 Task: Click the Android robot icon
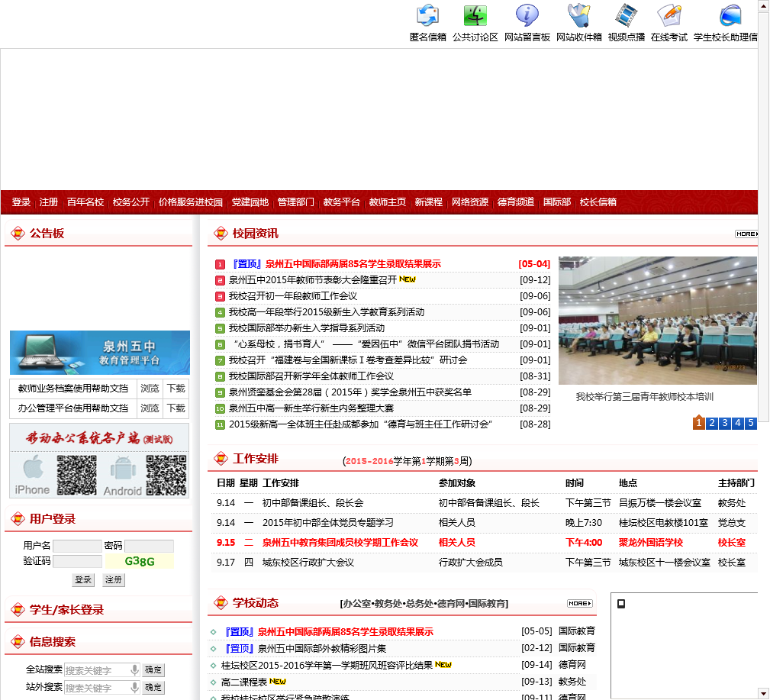(123, 468)
